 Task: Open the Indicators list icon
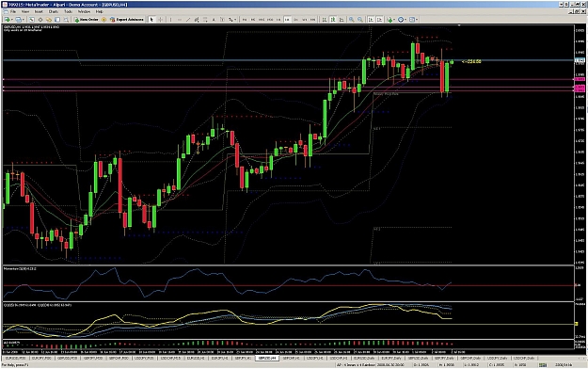389,20
